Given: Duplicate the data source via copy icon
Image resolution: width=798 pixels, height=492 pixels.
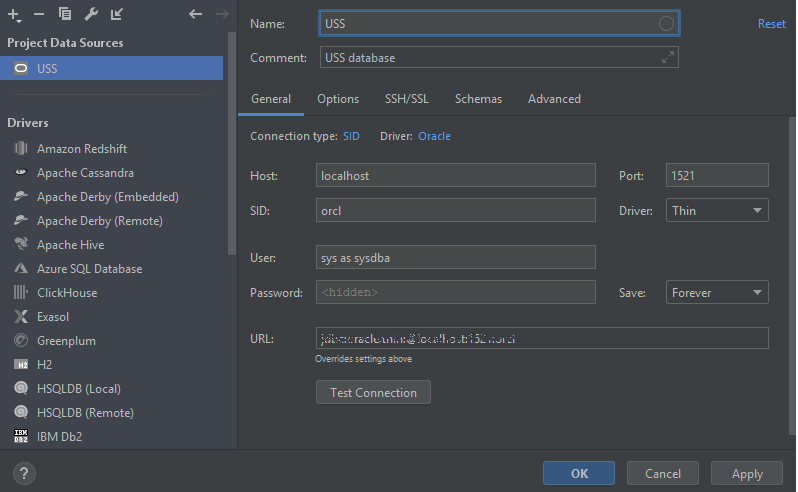Looking at the screenshot, I should [65, 14].
